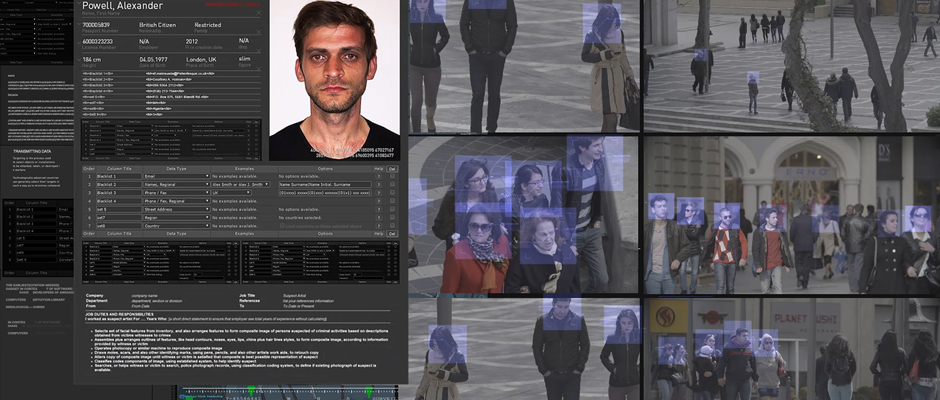
Task: Collapse the License Number section chevron
Action: 78,41
